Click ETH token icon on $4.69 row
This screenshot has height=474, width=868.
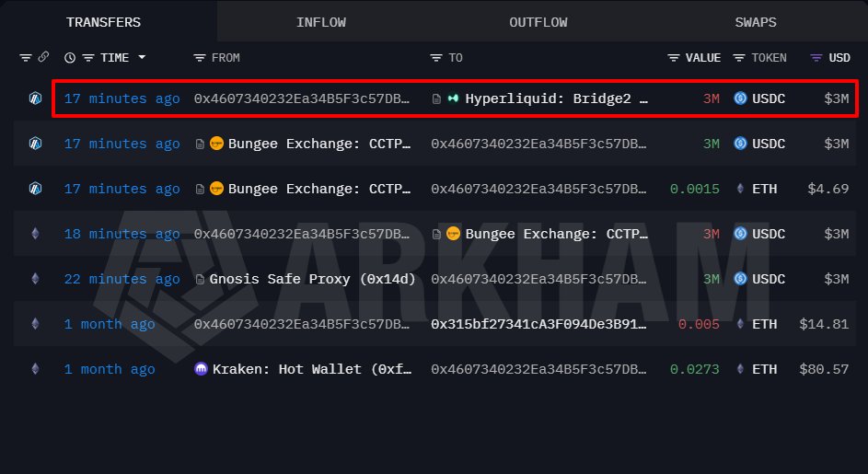740,189
